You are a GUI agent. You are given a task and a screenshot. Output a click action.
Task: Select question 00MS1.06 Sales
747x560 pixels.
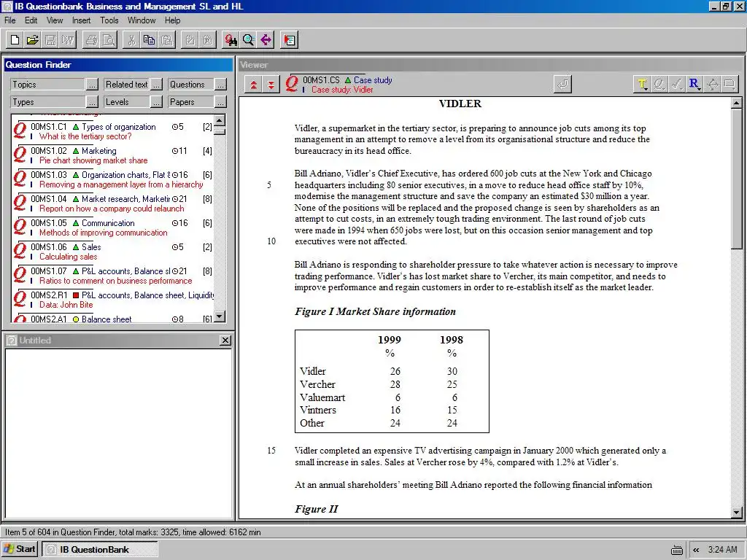[x=113, y=252]
